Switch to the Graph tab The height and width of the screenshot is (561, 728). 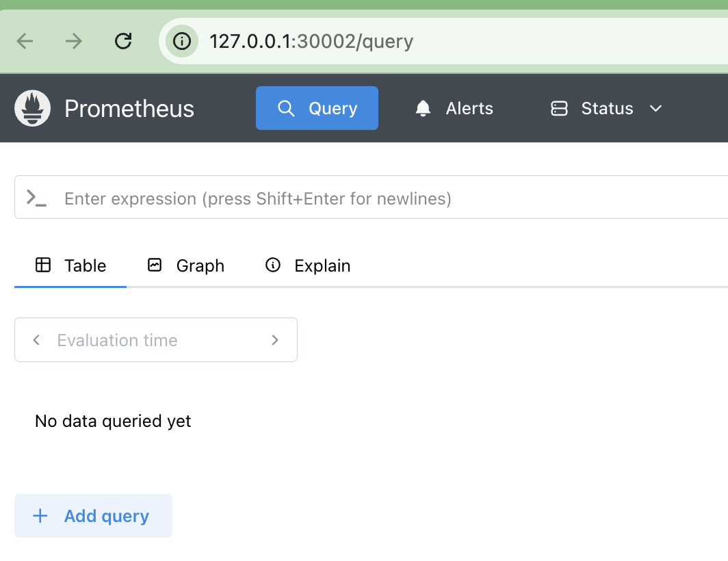pyautogui.click(x=185, y=265)
